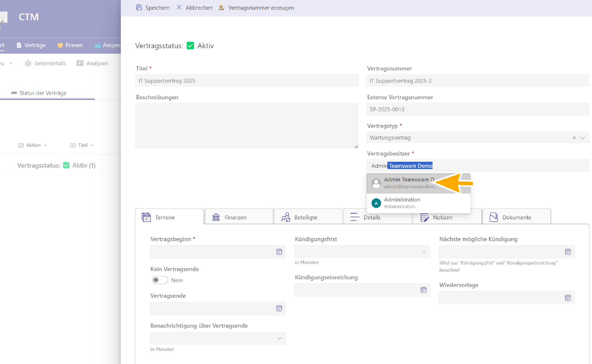Open calendar picker for Vertragsende
592x364 pixels.
pyautogui.click(x=279, y=309)
